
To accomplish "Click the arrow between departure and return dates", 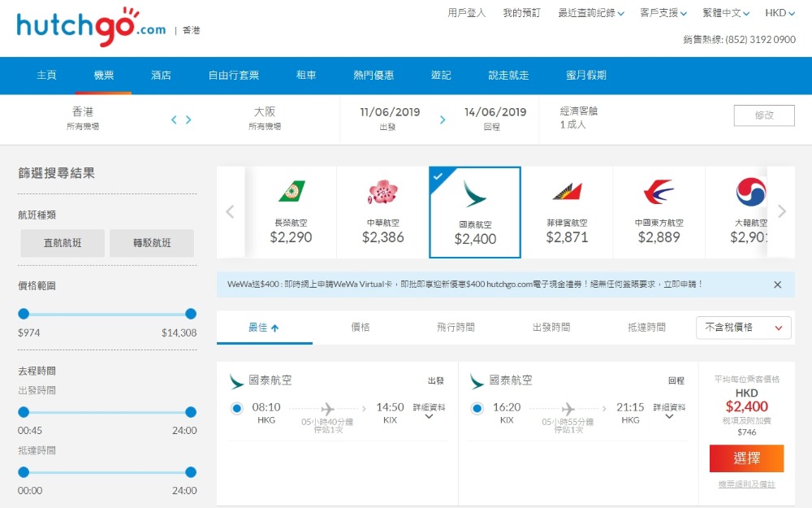I will point(443,119).
